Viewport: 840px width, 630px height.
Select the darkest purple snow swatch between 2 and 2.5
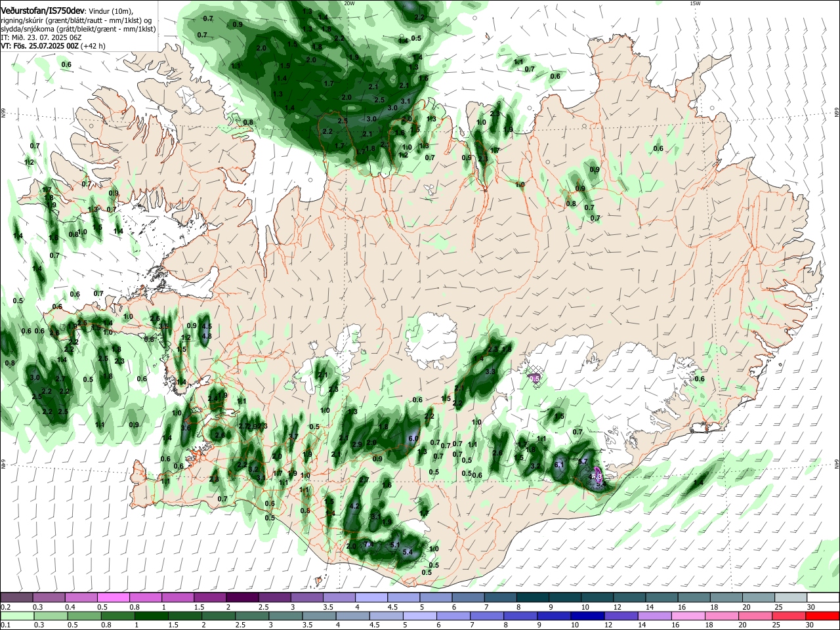point(242,597)
